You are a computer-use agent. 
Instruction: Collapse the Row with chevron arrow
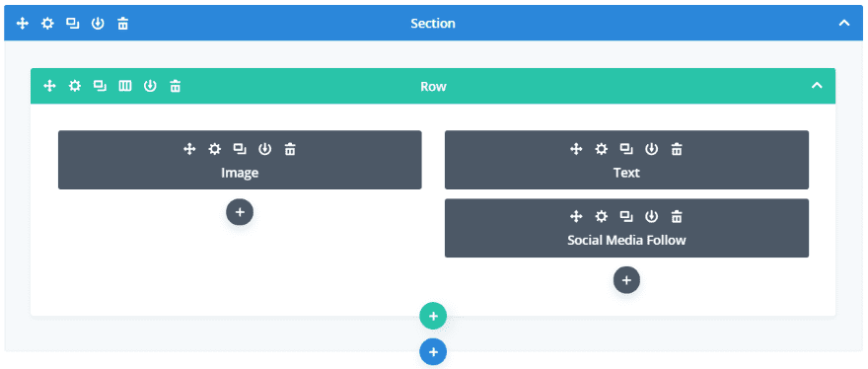click(x=817, y=86)
